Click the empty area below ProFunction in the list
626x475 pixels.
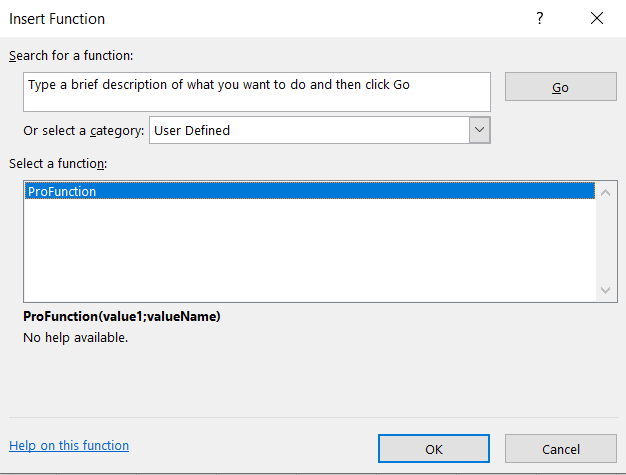(x=310, y=250)
